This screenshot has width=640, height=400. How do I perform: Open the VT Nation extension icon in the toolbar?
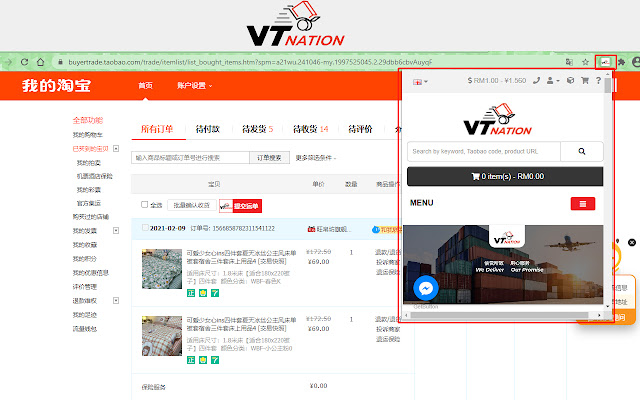click(605, 62)
